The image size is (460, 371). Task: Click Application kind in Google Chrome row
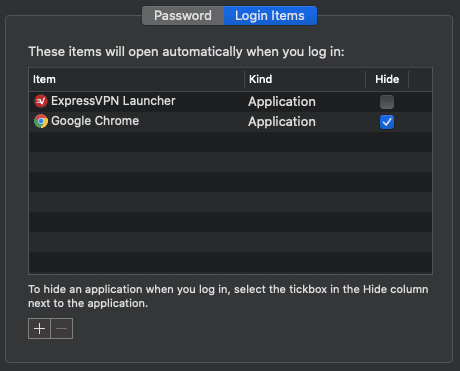(x=282, y=122)
